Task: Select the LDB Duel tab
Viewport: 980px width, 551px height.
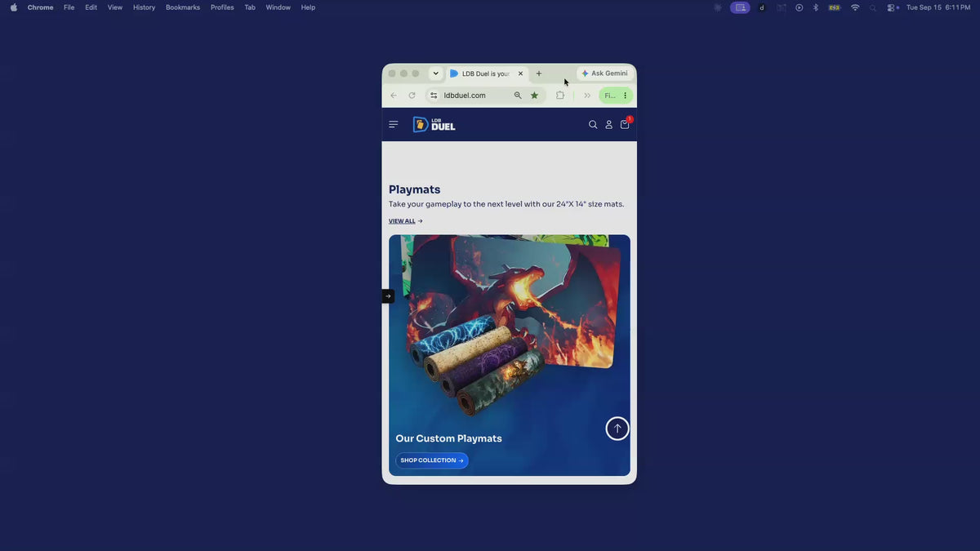Action: [x=487, y=73]
